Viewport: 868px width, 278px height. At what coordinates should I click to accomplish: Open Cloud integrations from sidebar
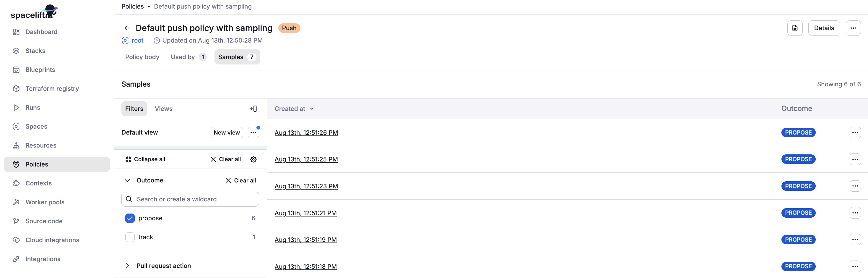[52, 240]
